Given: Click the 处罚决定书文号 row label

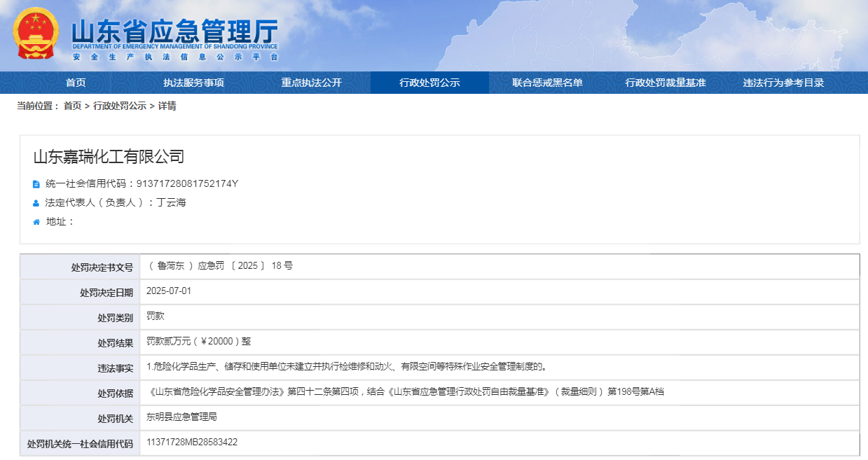Looking at the screenshot, I should tap(102, 267).
